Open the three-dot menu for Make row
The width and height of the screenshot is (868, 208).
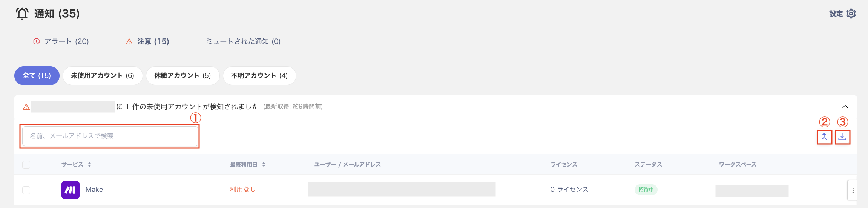tap(853, 190)
